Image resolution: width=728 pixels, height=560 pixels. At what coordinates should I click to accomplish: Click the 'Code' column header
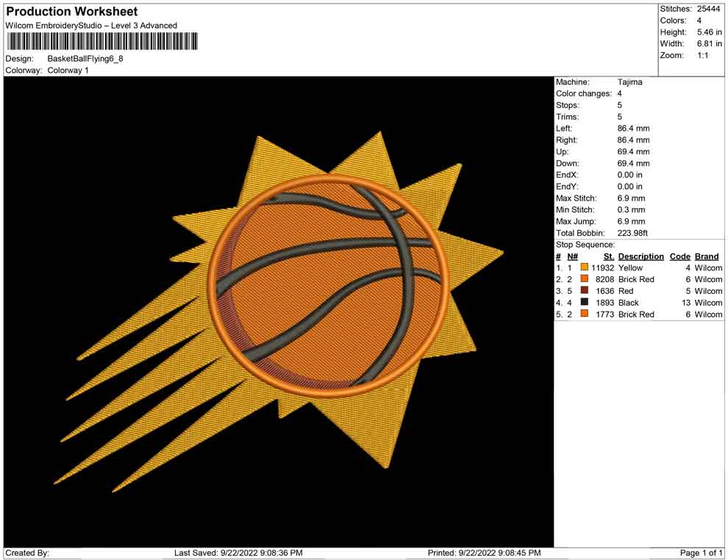(x=679, y=256)
